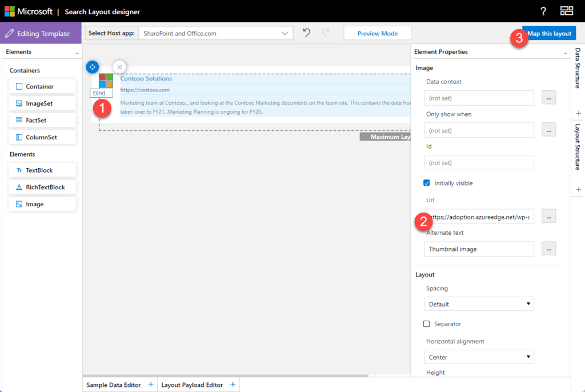The width and height of the screenshot is (585, 392).
Task: Open the Data Structure side tab
Action: (578, 68)
